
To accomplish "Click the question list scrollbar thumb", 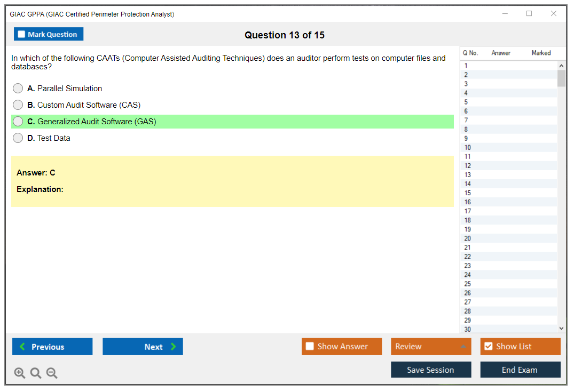I will click(561, 77).
